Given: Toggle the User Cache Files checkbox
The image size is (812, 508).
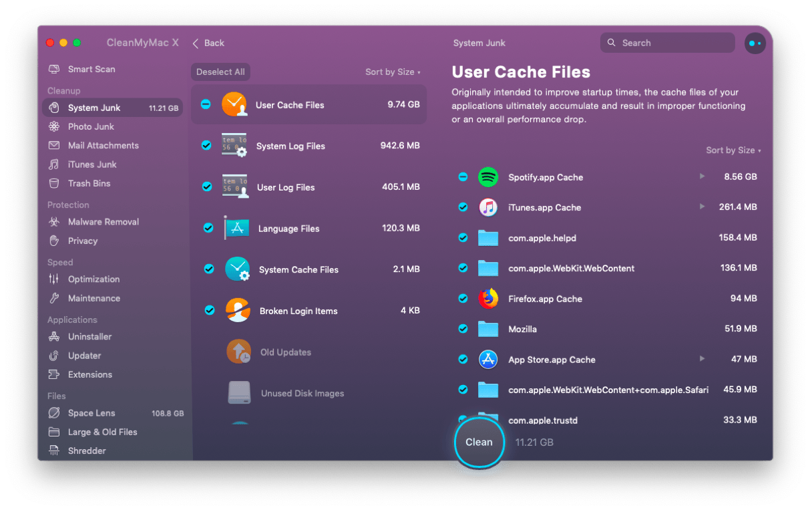Looking at the screenshot, I should pos(206,104).
